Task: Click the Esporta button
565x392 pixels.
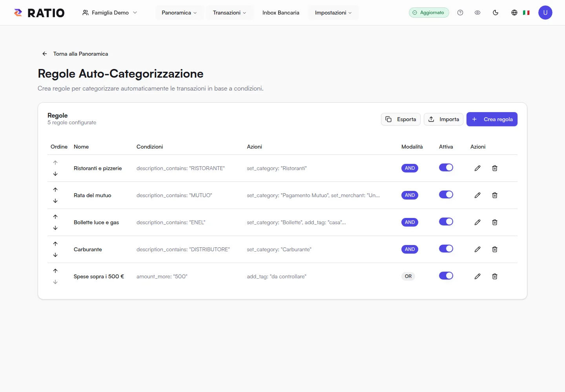Action: [401, 119]
